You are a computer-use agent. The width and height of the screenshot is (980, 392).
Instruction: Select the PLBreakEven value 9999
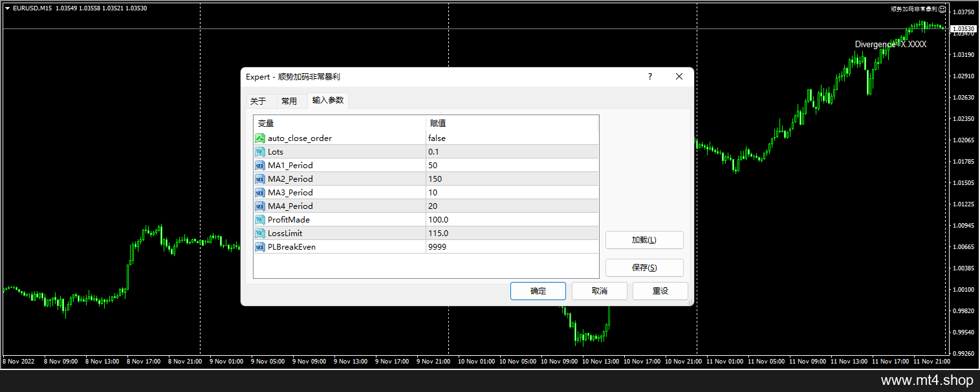pyautogui.click(x=512, y=246)
